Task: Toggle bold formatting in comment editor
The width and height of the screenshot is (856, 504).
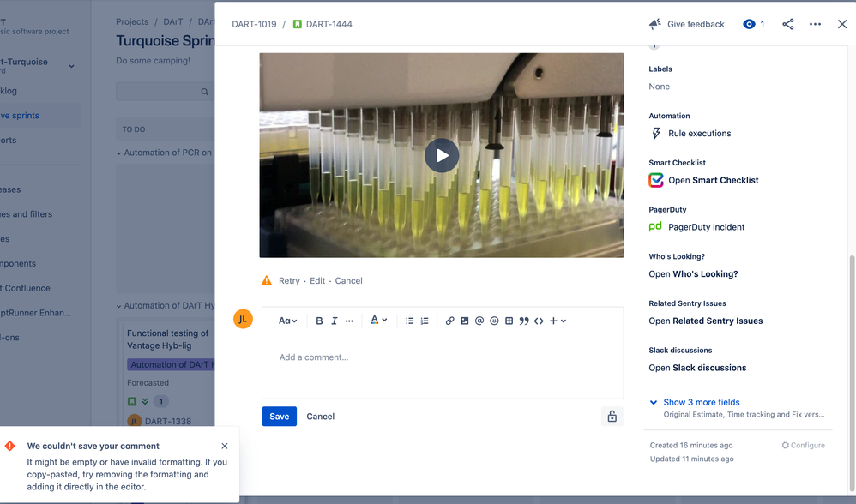Action: click(x=319, y=321)
